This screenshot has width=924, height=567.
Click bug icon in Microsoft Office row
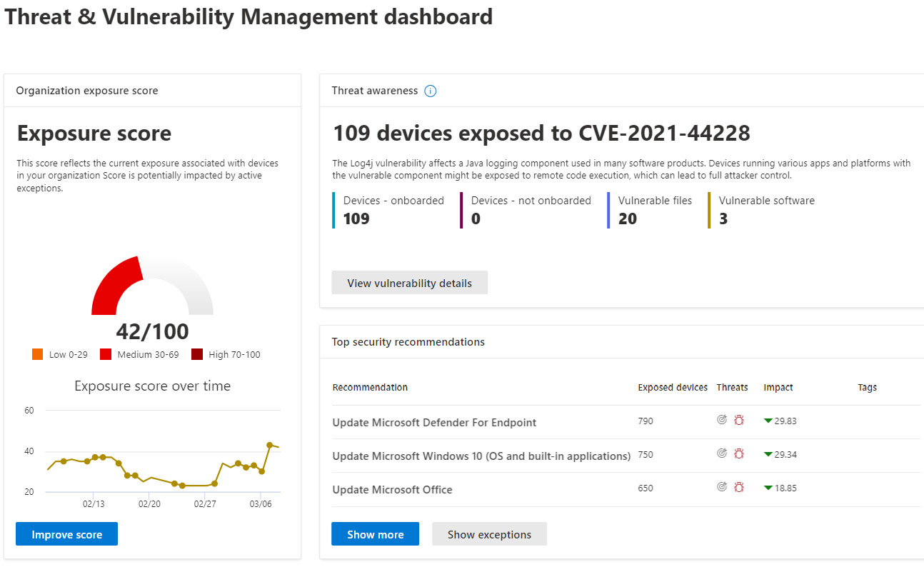(x=739, y=486)
